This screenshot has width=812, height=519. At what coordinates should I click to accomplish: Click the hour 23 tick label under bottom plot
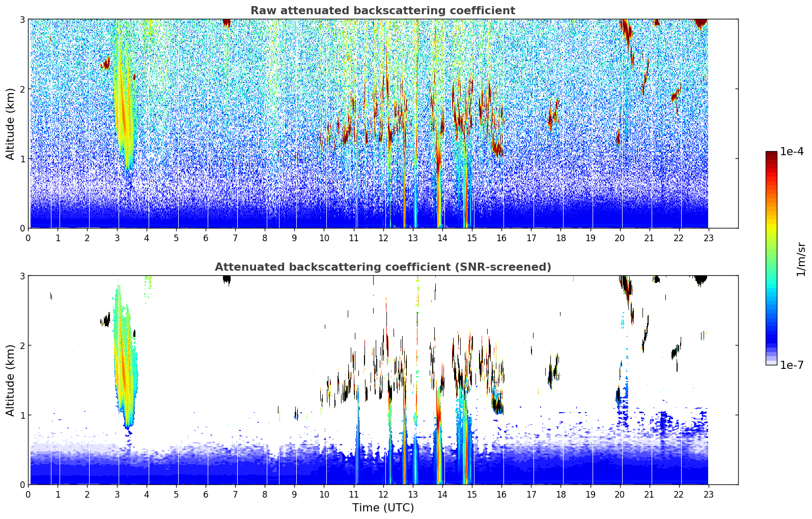click(709, 494)
